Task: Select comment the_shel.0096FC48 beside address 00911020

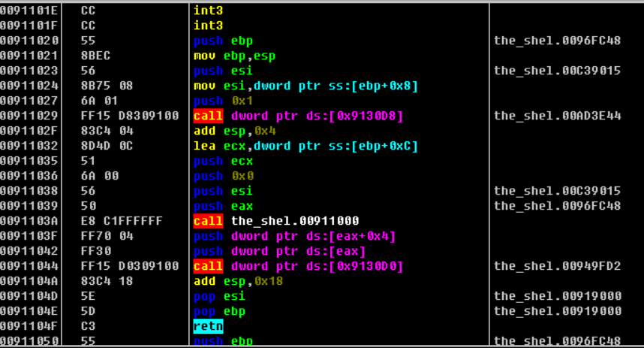Action: (x=558, y=41)
